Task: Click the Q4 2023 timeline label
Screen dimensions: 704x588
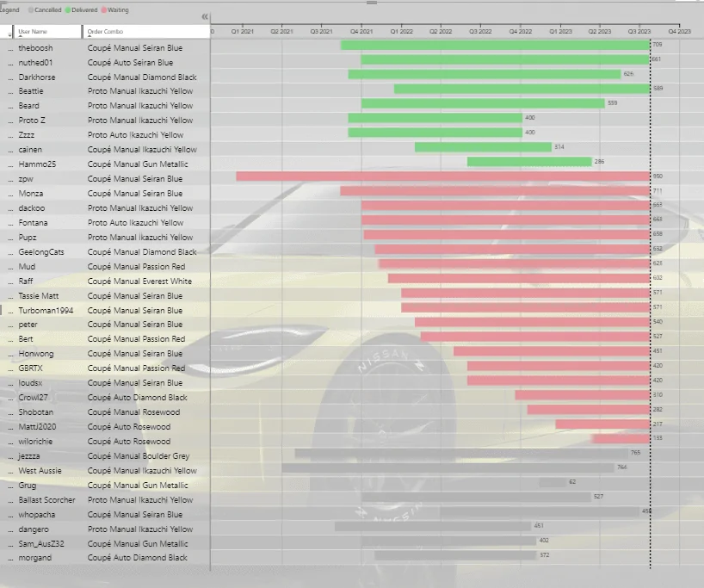Action: (x=679, y=32)
